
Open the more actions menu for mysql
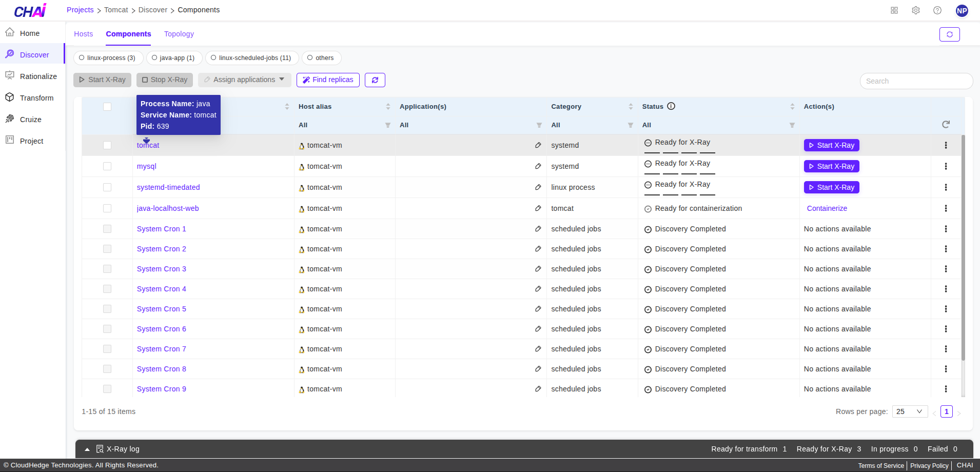946,166
